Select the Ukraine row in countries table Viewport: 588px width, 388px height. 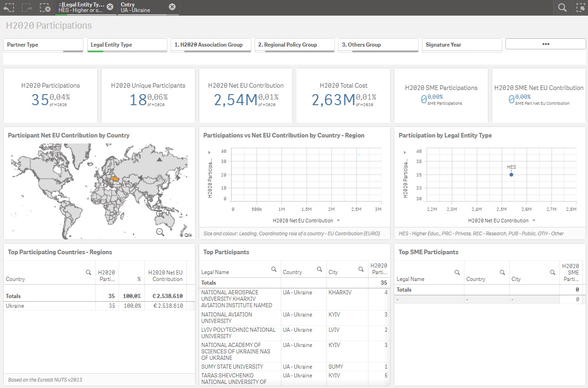pos(100,306)
